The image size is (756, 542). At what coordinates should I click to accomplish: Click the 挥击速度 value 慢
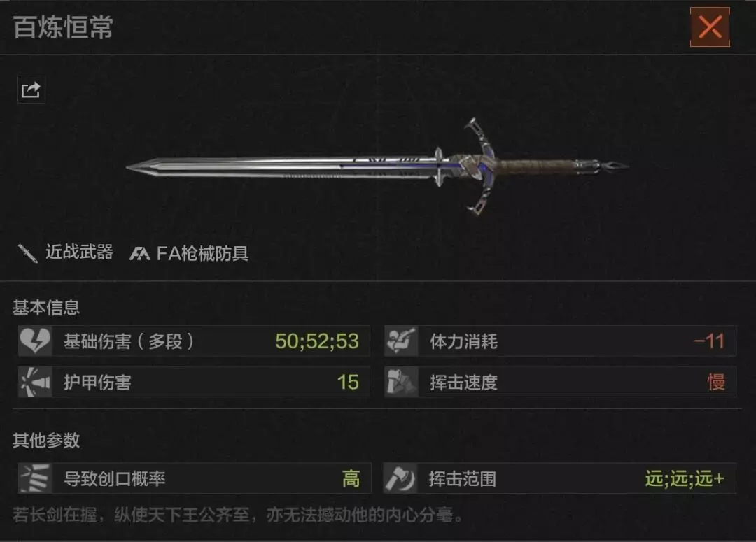coord(716,382)
